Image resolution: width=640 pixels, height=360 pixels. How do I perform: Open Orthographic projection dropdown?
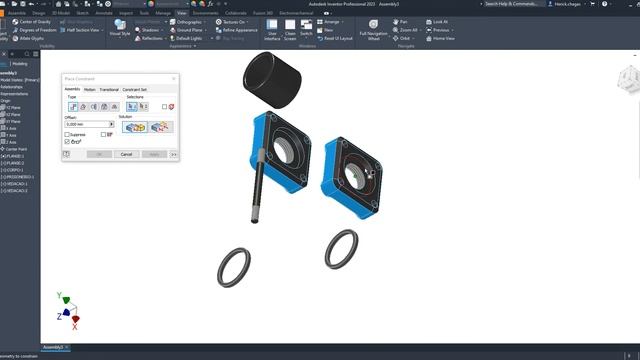(x=205, y=22)
